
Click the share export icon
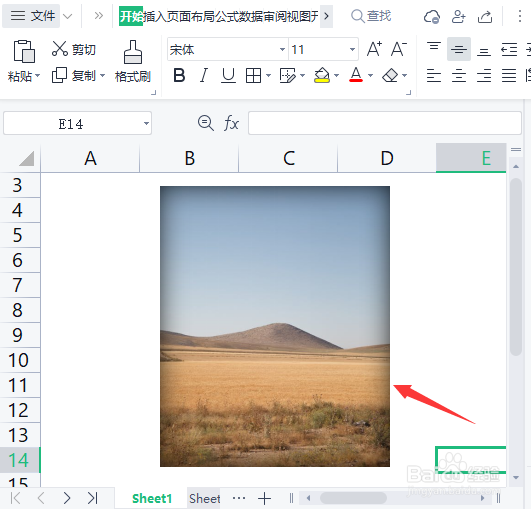[x=485, y=16]
